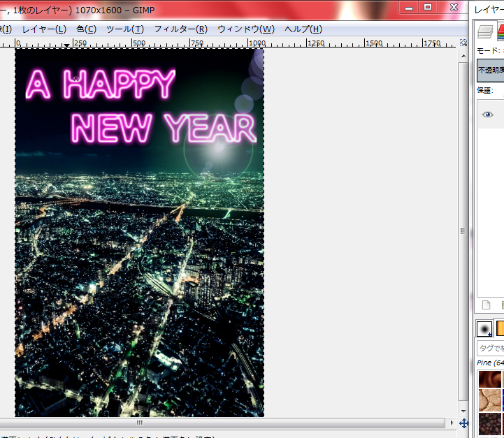The height and width of the screenshot is (438, 504).
Task: Switch to the Brushes tab
Action: 484,328
